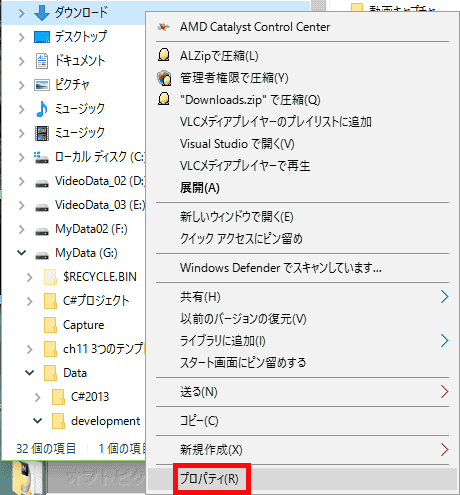Select the ダウンロード label in tree
The height and width of the screenshot is (495, 460).
pyautogui.click(x=81, y=13)
